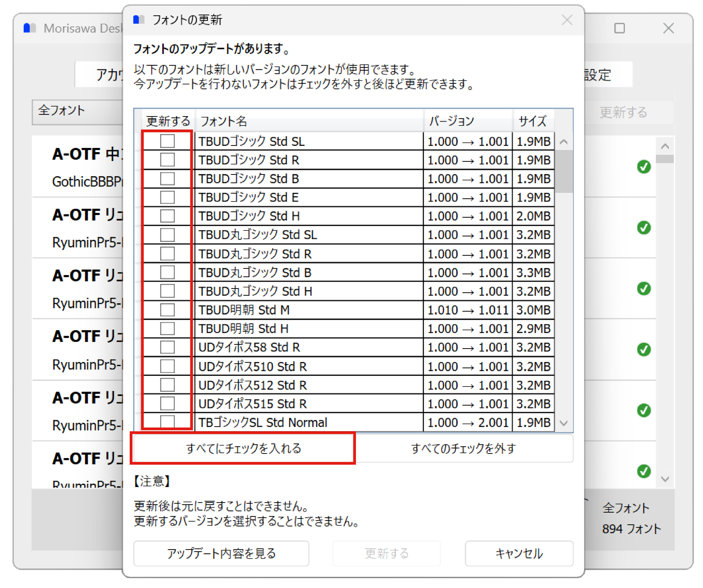This screenshot has width=703, height=588.
Task: Click the green check icon in the fourth font row
Action: (x=644, y=350)
